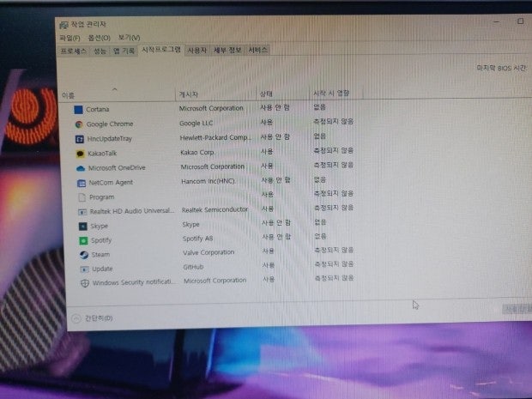532x399 pixels.
Task: Minimize the Task Manager window
Action: point(496,22)
